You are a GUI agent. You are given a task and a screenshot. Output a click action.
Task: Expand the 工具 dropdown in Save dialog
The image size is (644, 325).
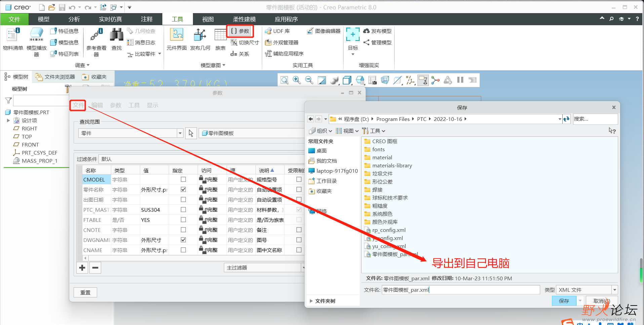374,131
